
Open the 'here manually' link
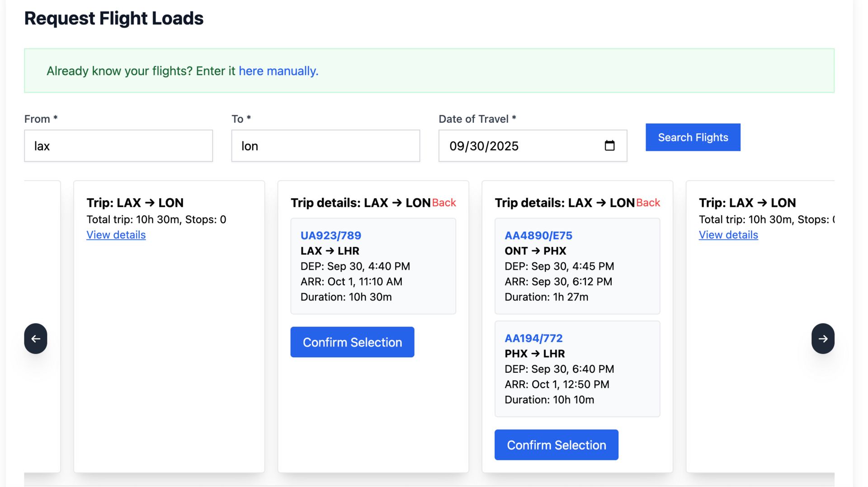(x=278, y=71)
